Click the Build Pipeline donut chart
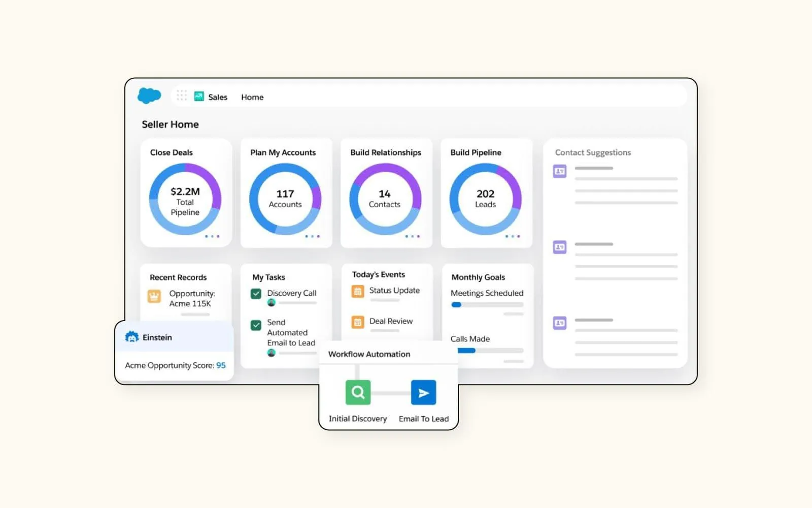812x508 pixels. coord(486,199)
